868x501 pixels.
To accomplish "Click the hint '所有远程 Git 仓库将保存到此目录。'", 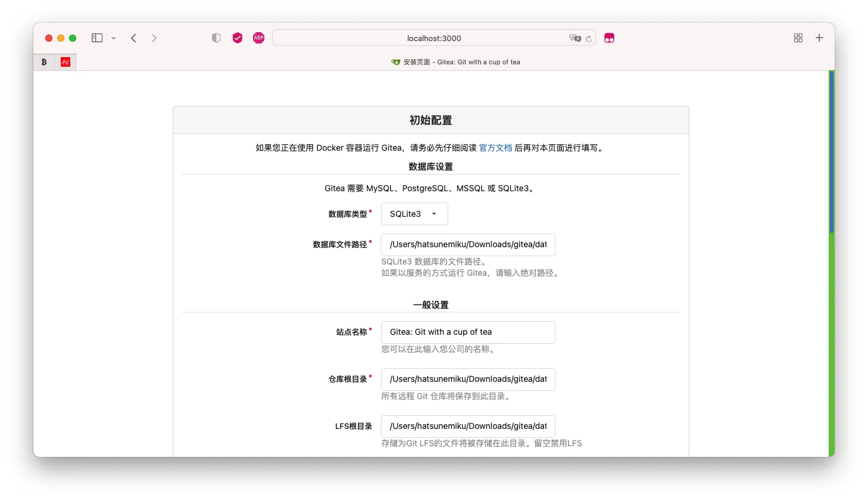I will click(447, 396).
